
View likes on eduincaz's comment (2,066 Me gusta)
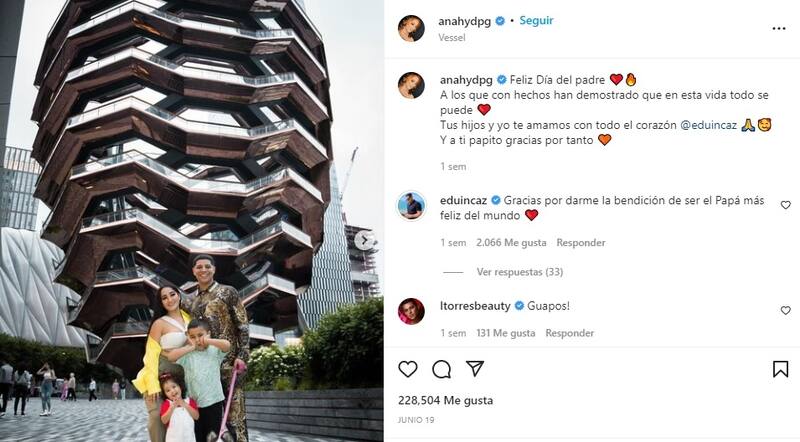[x=511, y=243]
